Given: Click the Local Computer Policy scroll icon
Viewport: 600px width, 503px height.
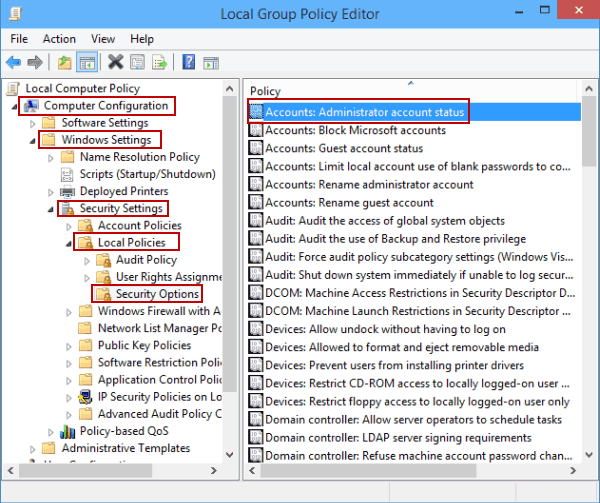Looking at the screenshot, I should point(13,88).
